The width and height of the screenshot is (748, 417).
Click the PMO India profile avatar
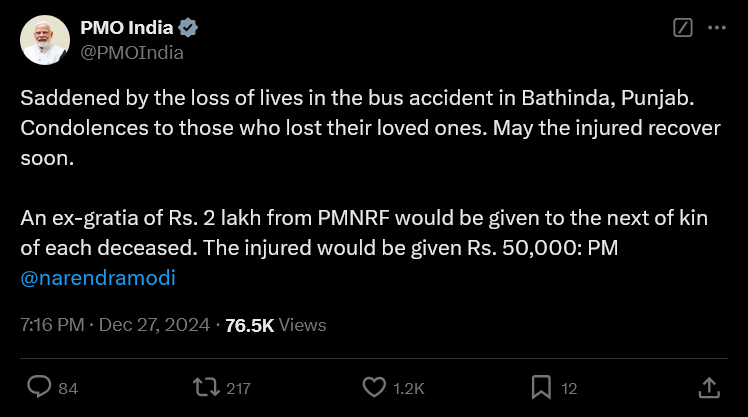click(45, 40)
